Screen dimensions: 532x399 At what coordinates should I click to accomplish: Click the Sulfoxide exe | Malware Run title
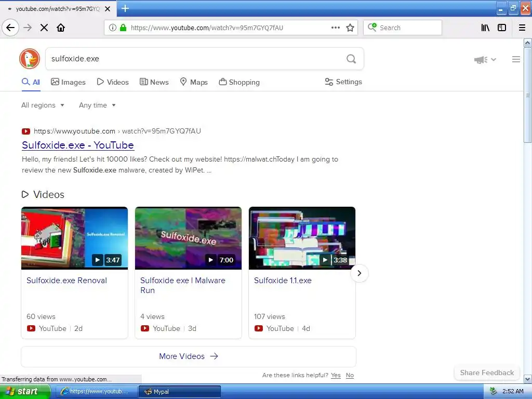tap(183, 285)
